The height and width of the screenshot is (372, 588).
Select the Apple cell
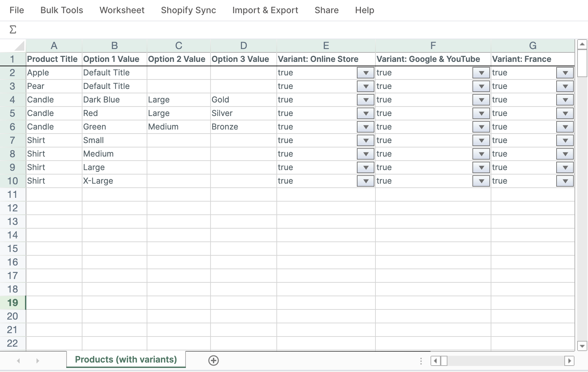click(54, 73)
